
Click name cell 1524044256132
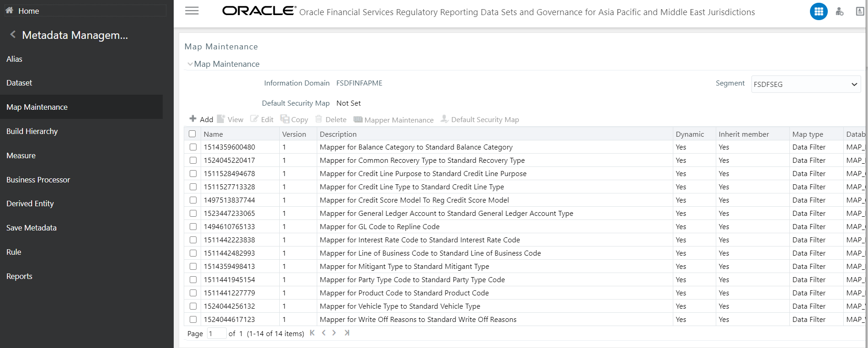coord(229,306)
